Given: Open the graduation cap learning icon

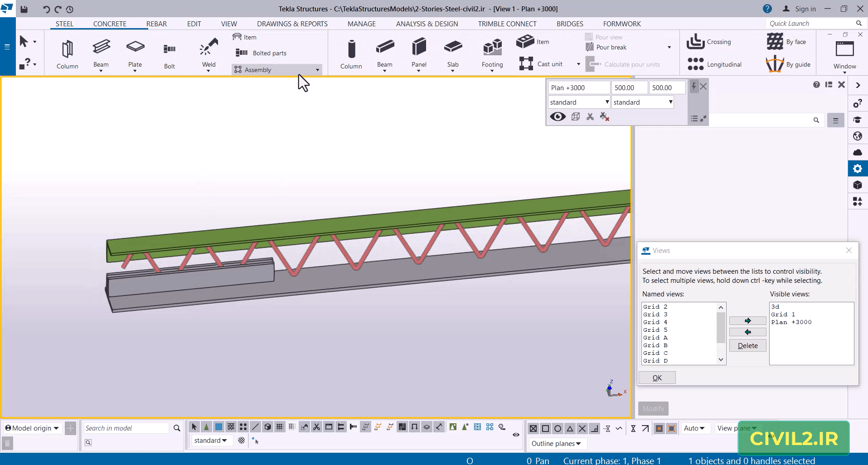Looking at the screenshot, I should point(858,120).
